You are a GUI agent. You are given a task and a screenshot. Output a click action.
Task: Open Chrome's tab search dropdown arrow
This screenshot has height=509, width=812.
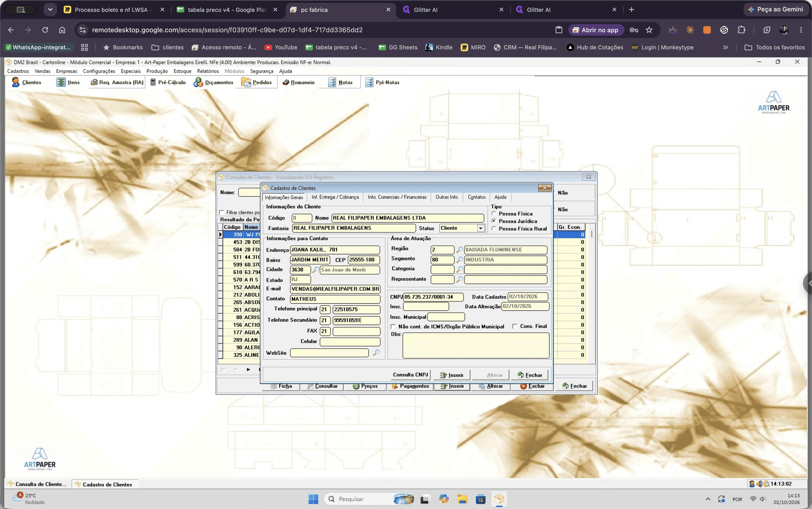click(50, 9)
